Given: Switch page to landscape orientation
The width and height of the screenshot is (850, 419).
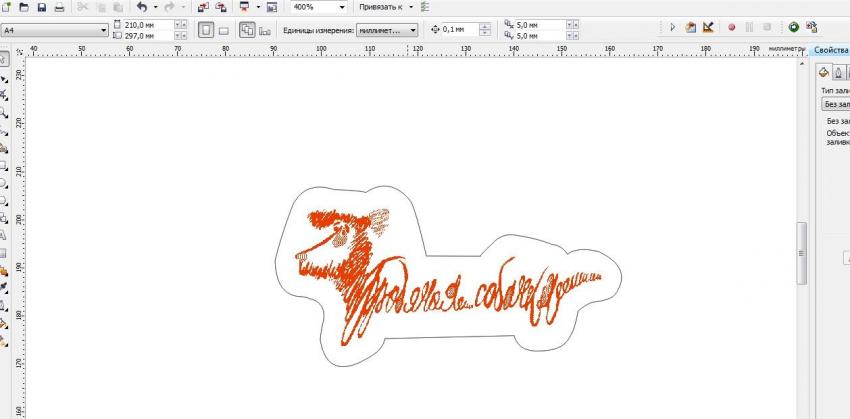Looking at the screenshot, I should [224, 30].
